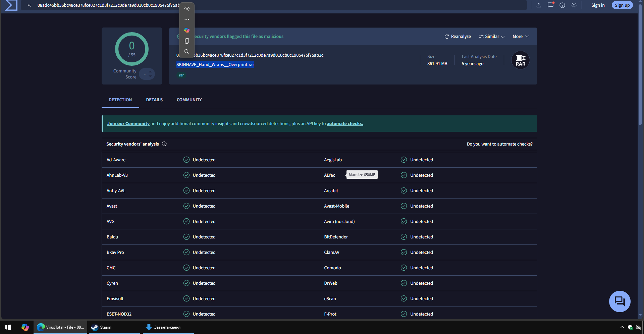Click the info icon beside Security vendors' analysis

pyautogui.click(x=164, y=144)
